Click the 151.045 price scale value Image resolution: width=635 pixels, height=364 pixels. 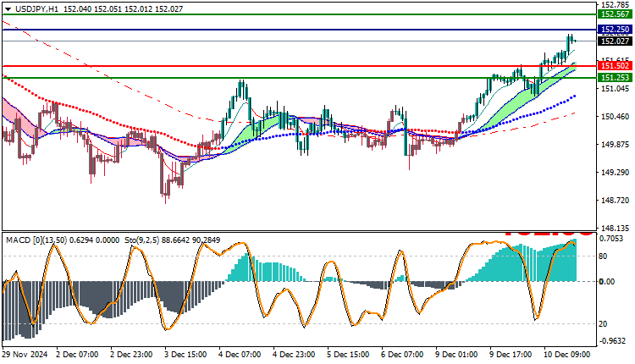pos(616,89)
